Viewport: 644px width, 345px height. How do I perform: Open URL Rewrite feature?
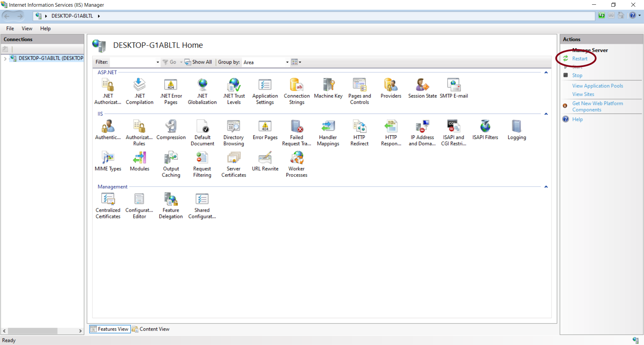pos(265,161)
